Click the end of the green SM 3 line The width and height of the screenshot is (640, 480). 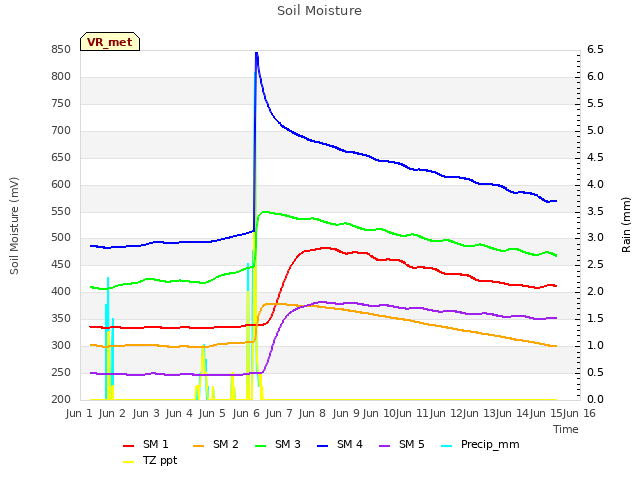(556, 256)
